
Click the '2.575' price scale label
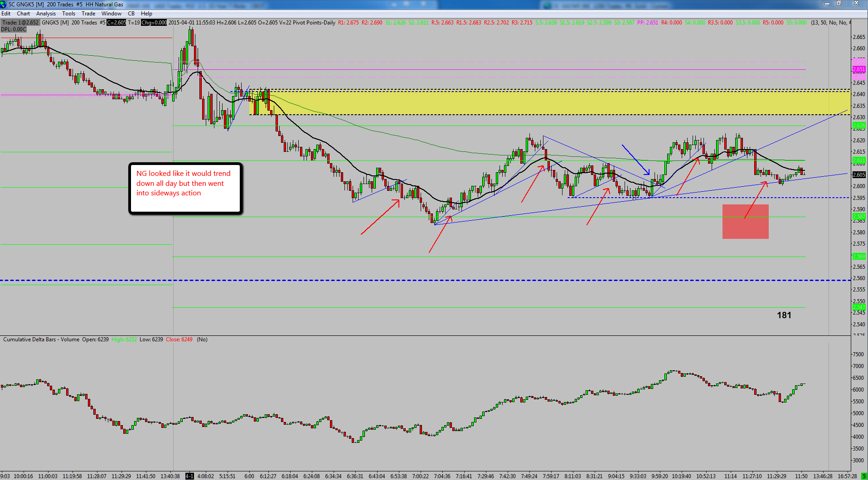pos(858,244)
